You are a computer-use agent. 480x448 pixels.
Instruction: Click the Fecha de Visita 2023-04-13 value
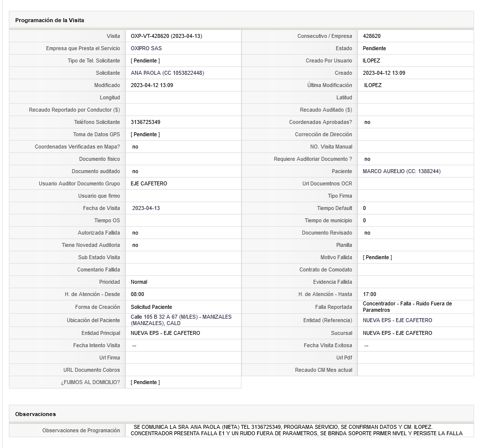[x=146, y=209]
